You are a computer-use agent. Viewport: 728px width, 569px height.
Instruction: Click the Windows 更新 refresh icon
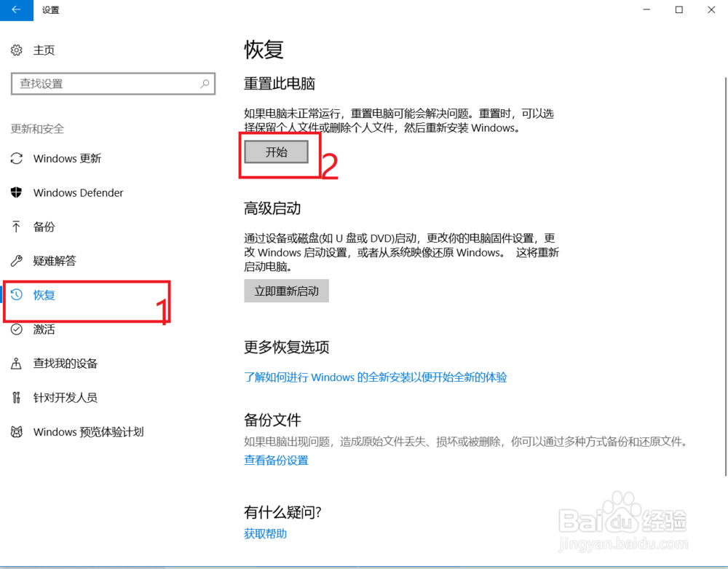[17, 158]
